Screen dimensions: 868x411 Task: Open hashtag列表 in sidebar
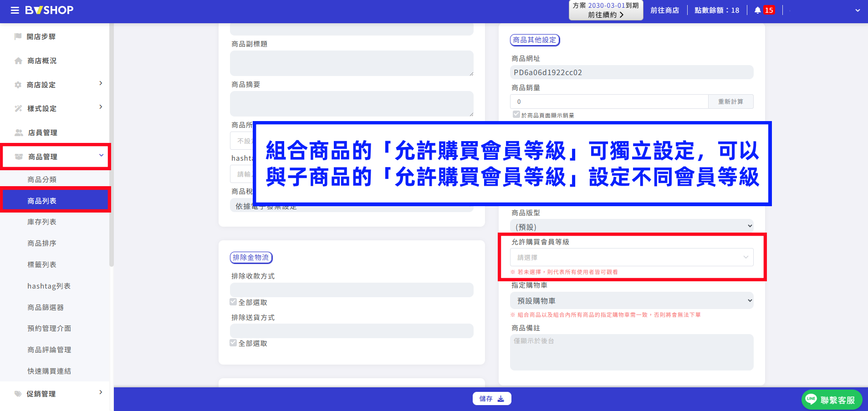pyautogui.click(x=49, y=286)
